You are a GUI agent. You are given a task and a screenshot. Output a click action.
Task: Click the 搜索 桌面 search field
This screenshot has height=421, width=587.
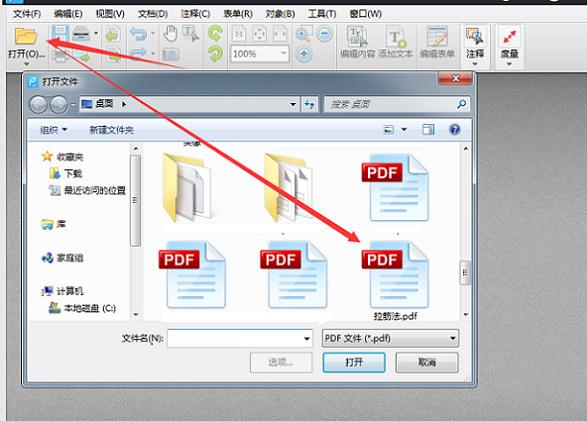(397, 104)
